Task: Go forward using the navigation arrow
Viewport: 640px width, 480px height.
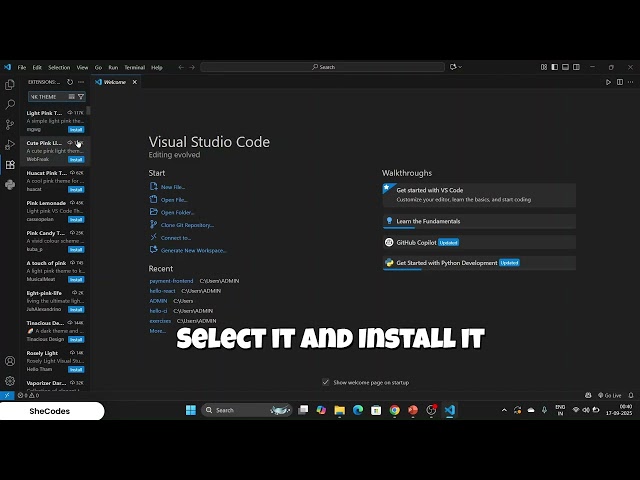Action: pos(192,67)
